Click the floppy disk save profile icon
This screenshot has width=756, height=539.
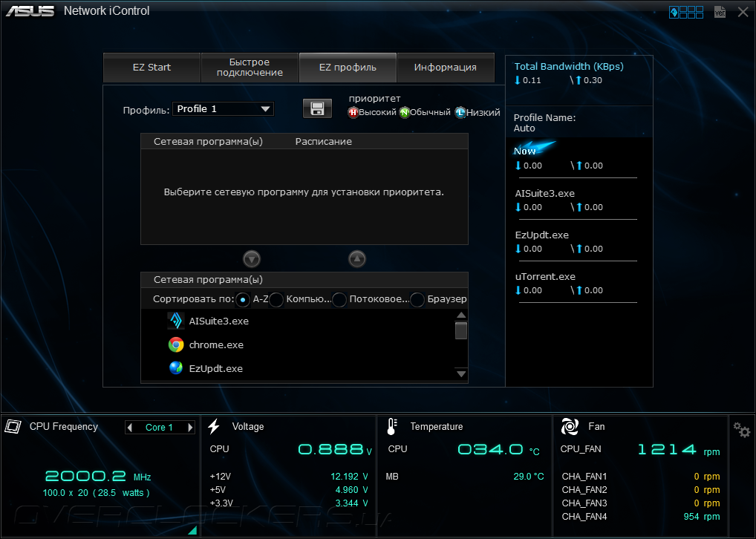[x=317, y=108]
